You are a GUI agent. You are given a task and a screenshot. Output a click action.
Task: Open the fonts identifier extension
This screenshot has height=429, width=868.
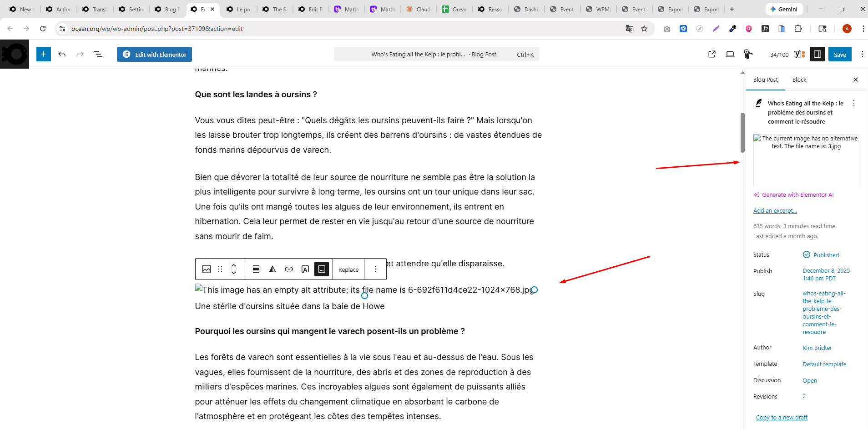(765, 29)
